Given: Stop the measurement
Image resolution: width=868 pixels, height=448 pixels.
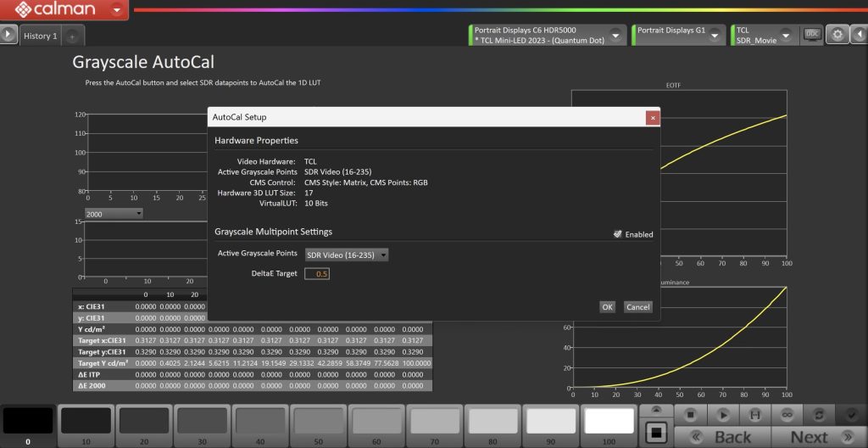Looking at the screenshot, I should 690,415.
